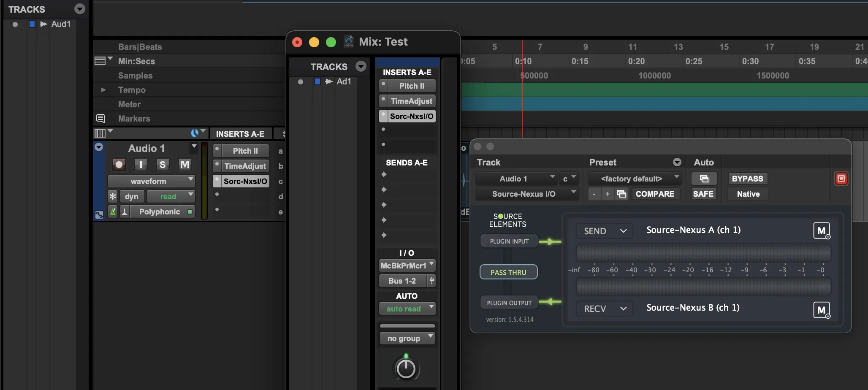
Task: Open plugin automation enable icon under Auto
Action: 704,179
